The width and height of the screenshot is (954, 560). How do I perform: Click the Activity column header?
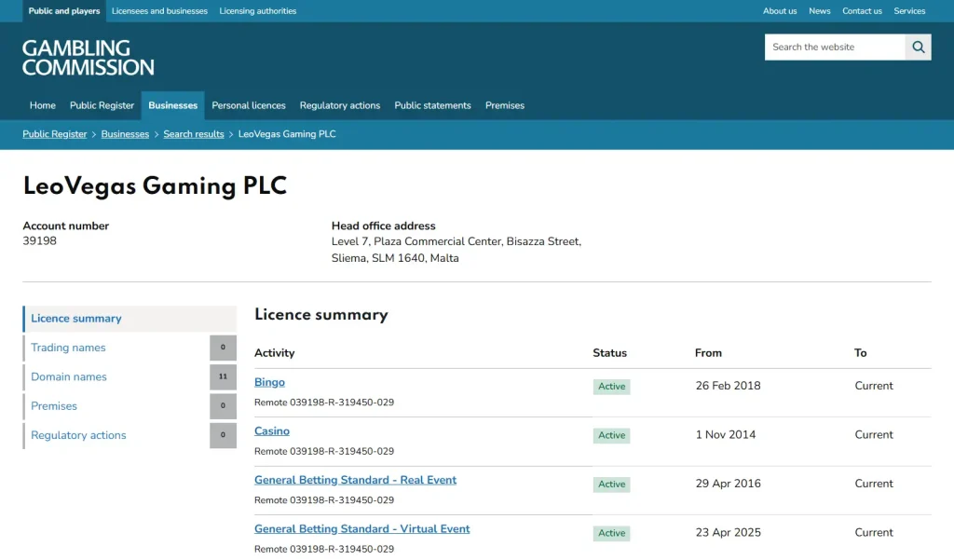pyautogui.click(x=275, y=353)
